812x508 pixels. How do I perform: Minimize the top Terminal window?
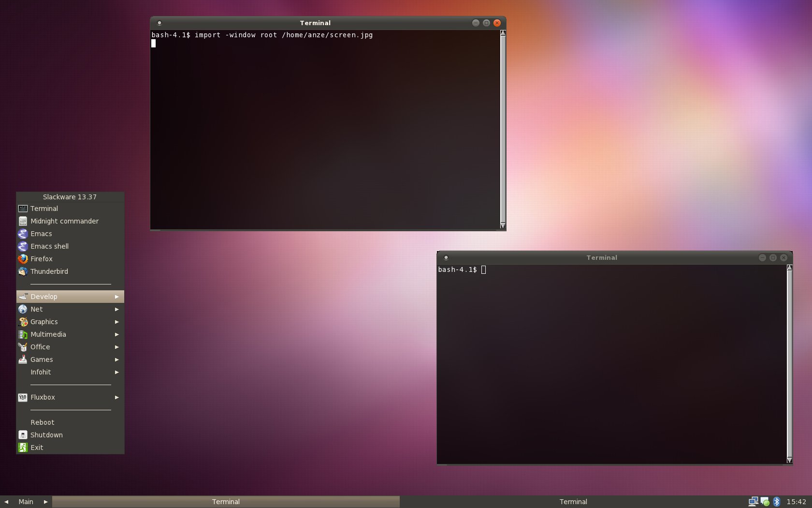coord(476,23)
